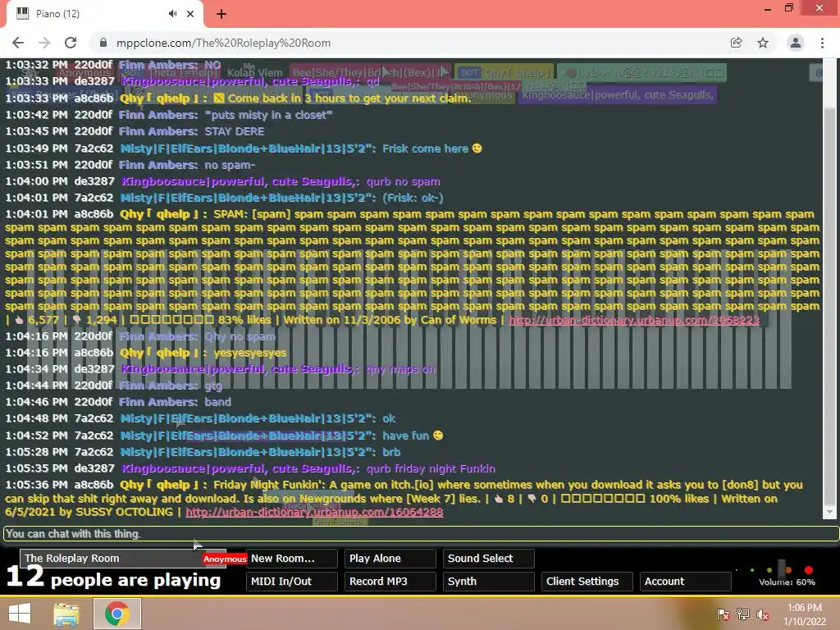Click the "12 people are playing" status
840x630 pixels.
[x=113, y=578]
